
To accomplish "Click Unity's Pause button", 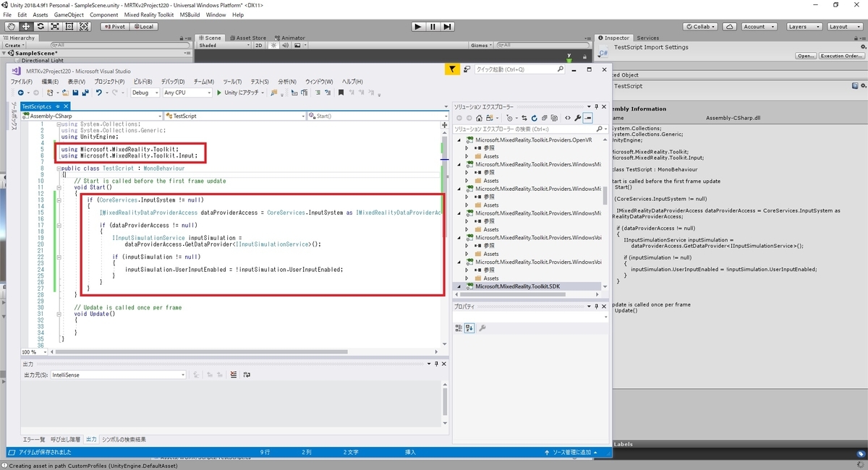I will pos(433,27).
